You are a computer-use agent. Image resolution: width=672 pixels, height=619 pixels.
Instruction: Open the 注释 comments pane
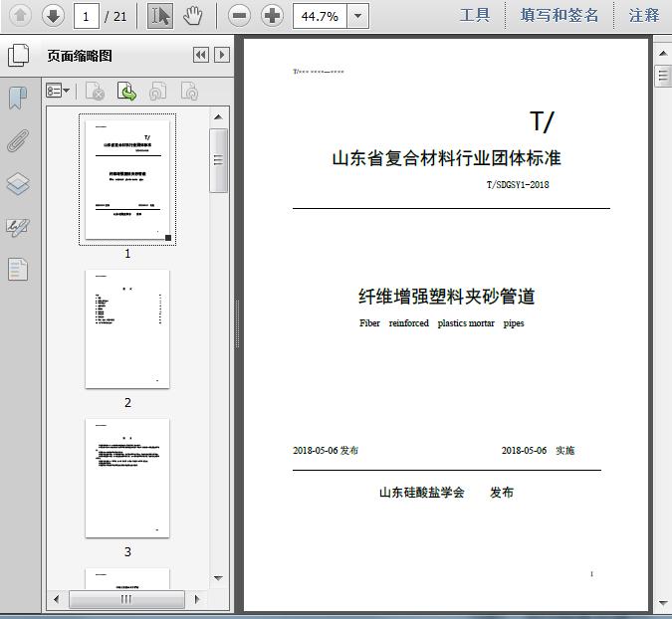point(644,15)
